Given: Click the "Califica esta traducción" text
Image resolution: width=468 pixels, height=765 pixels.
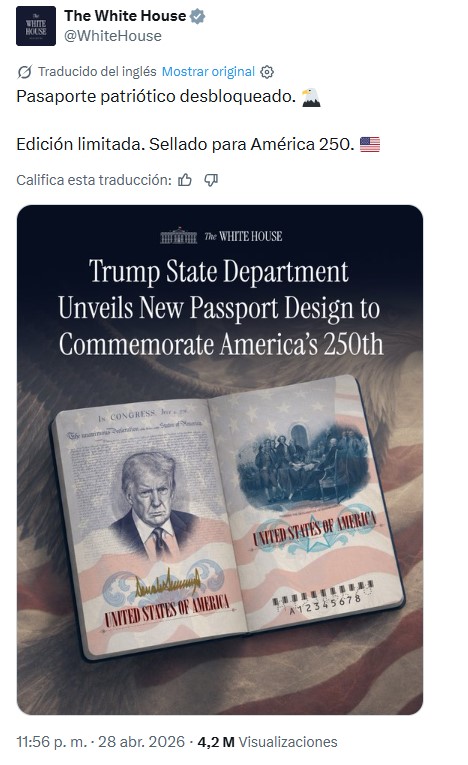Looking at the screenshot, I should pyautogui.click(x=94, y=181).
